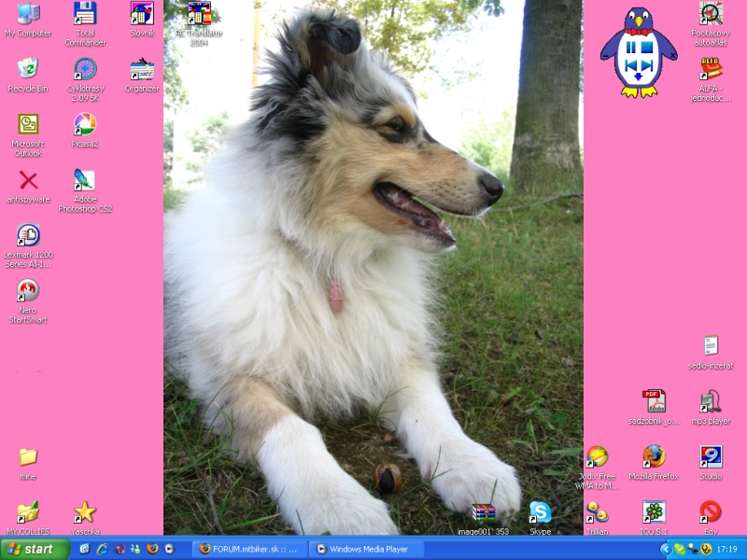Open Nero StartSmart icon
Screen dimensions: 747x560
pyautogui.click(x=28, y=291)
